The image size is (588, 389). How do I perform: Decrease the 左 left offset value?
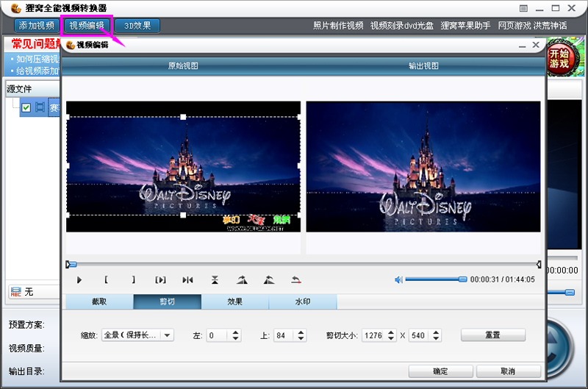tap(235, 338)
